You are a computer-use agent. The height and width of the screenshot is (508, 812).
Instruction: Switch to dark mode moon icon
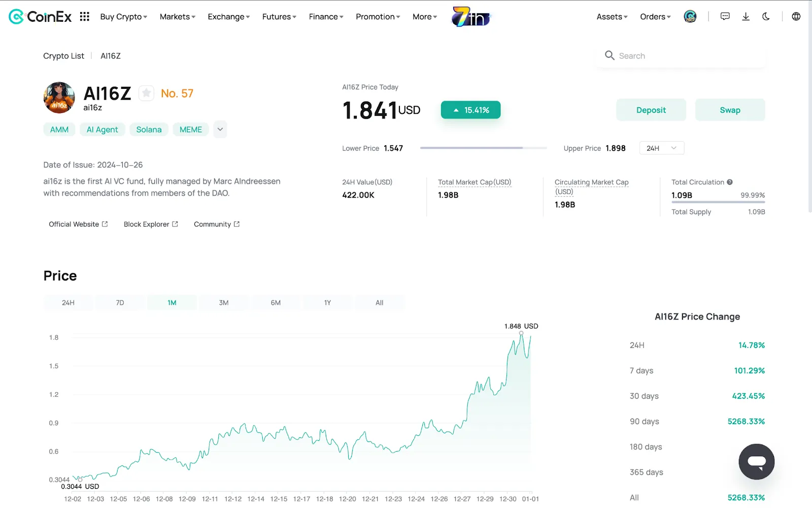[766, 17]
